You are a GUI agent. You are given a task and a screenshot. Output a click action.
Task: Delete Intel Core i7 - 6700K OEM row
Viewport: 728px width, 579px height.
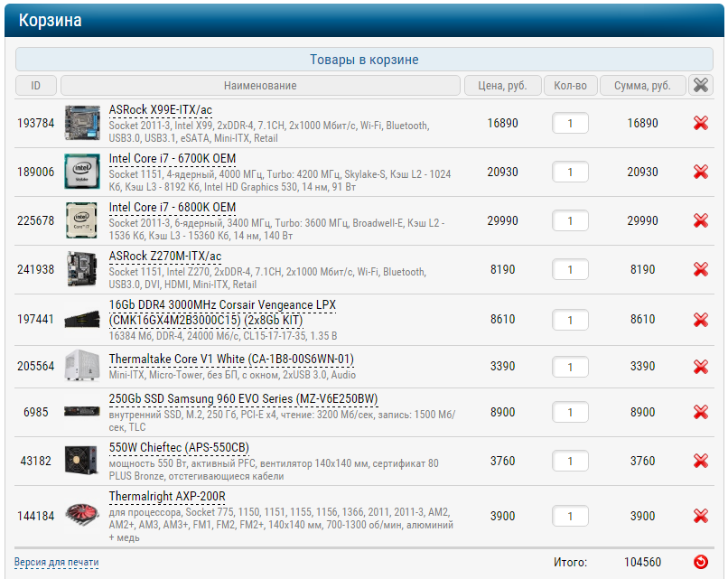(x=701, y=172)
